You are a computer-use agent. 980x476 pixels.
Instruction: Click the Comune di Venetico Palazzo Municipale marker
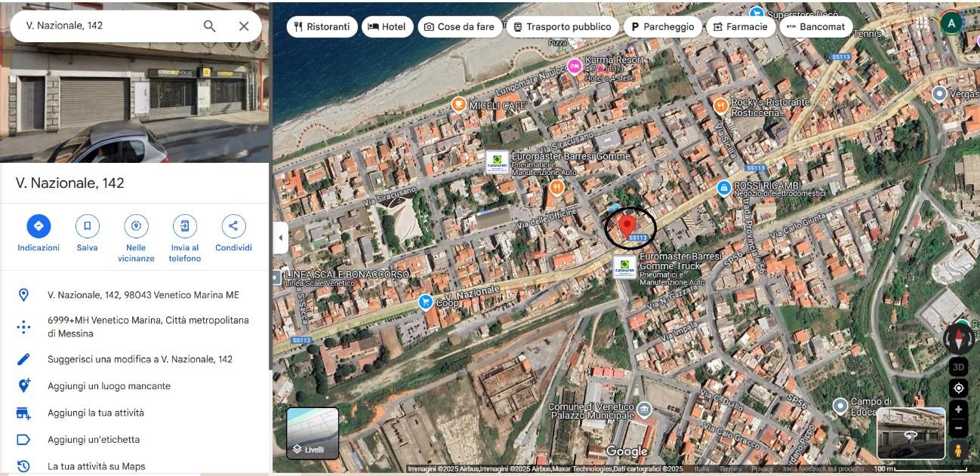(644, 410)
